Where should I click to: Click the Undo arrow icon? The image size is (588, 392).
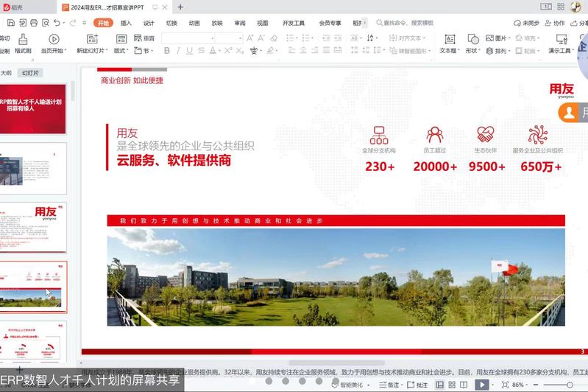(x=56, y=23)
